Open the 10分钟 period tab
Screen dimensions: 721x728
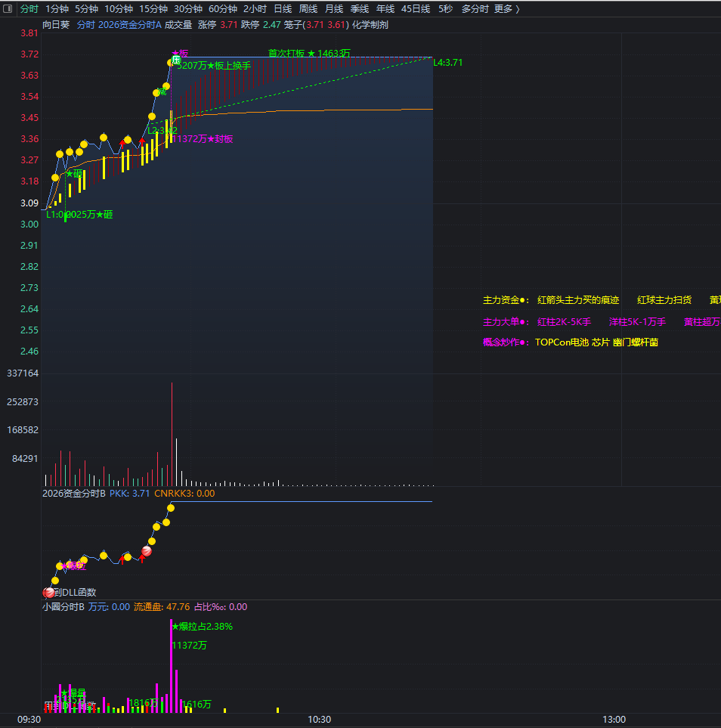click(x=119, y=9)
